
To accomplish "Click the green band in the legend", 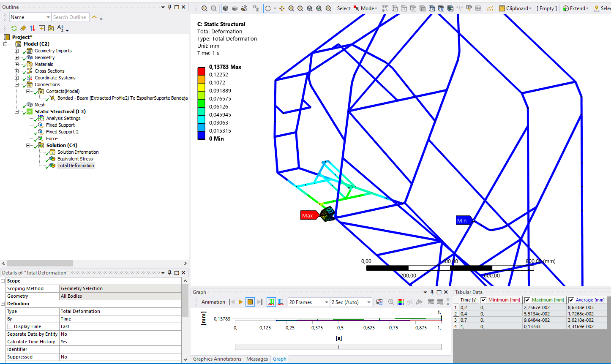I will (x=201, y=103).
